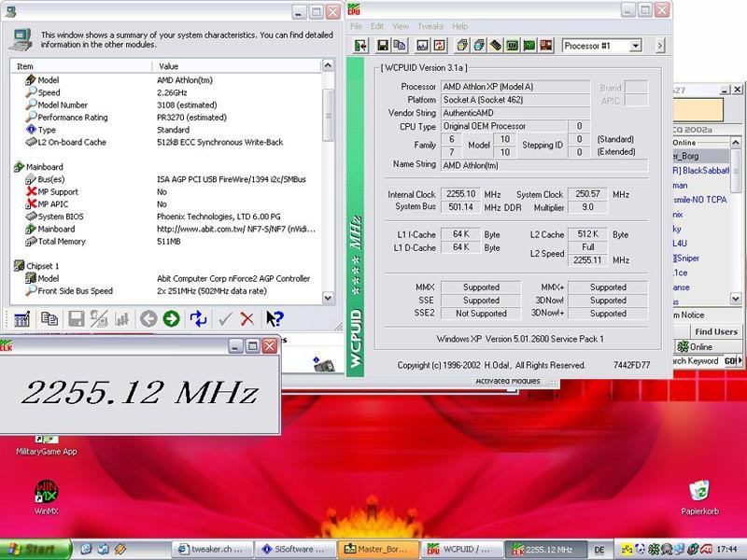The height and width of the screenshot is (560, 747).
Task: Click the toolbar overflow chevron in WCPUID
Action: pos(660,46)
